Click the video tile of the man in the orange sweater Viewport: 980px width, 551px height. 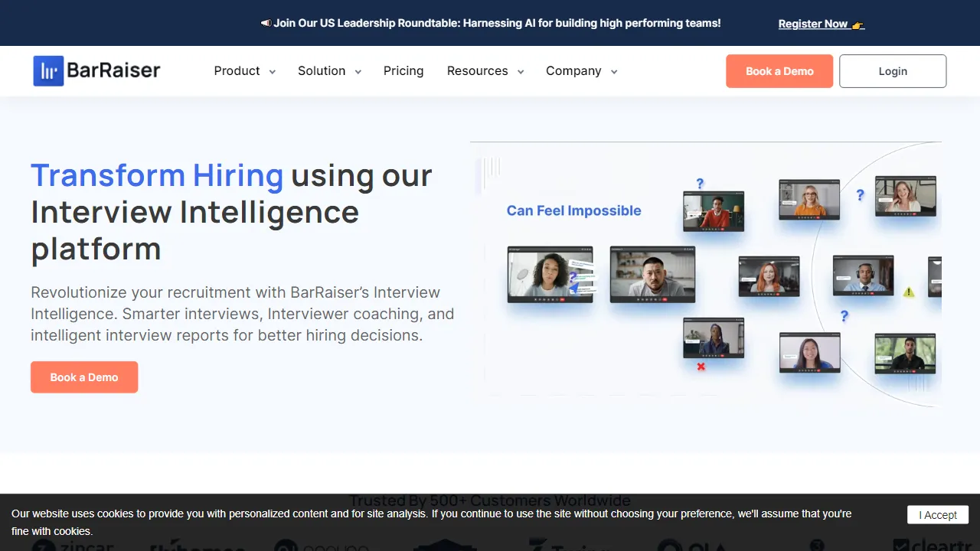[x=714, y=211]
